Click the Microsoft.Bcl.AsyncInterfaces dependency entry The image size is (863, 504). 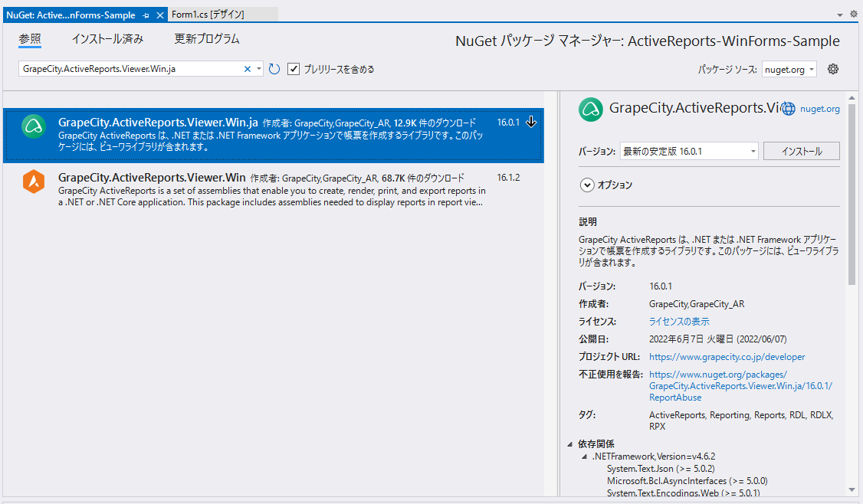click(x=687, y=481)
